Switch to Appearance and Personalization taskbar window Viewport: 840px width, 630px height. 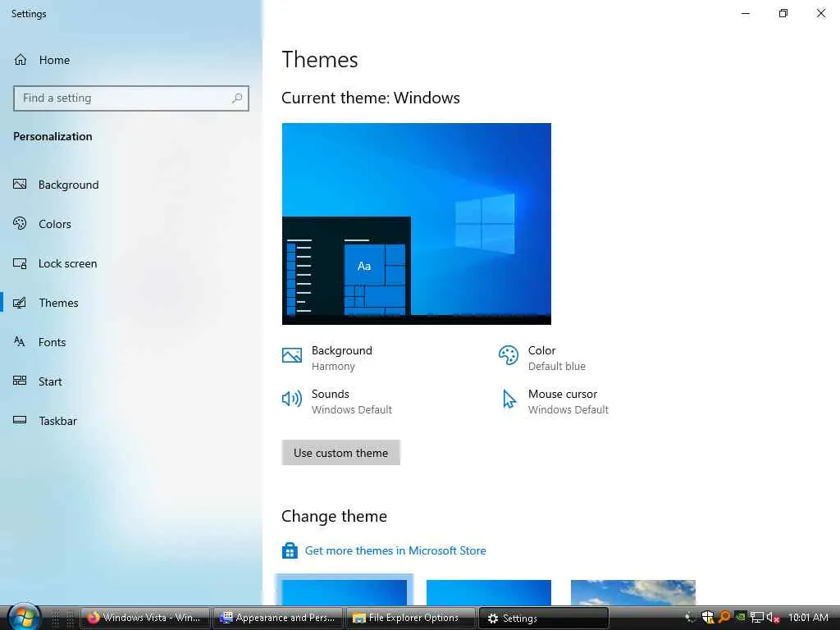(x=278, y=618)
